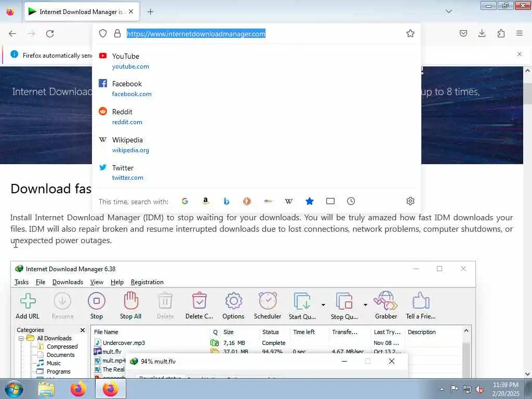Screen dimensions: 532x399
Task: Bookmark this page with the star icon
Action: [410, 33]
